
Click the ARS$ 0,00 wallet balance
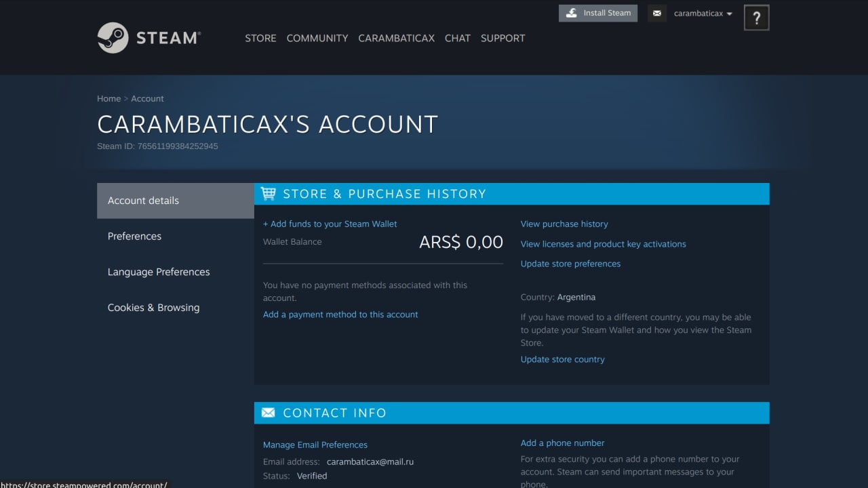[461, 242]
